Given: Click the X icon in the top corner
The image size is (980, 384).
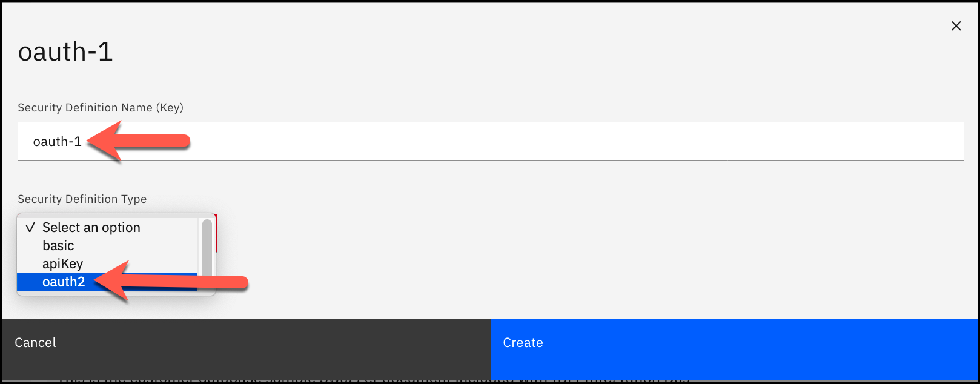Looking at the screenshot, I should click(x=956, y=26).
